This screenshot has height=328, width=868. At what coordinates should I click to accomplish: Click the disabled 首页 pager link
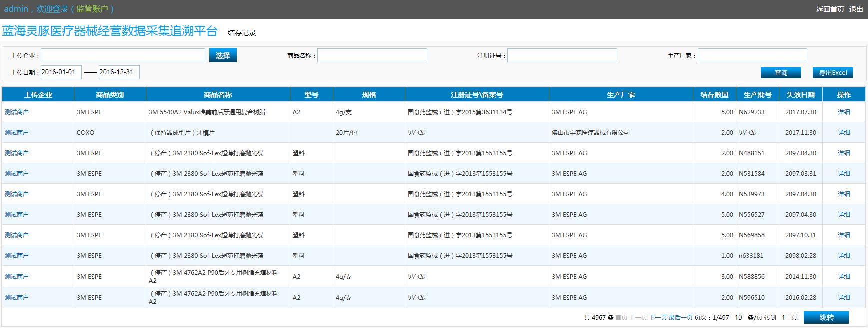pyautogui.click(x=621, y=318)
